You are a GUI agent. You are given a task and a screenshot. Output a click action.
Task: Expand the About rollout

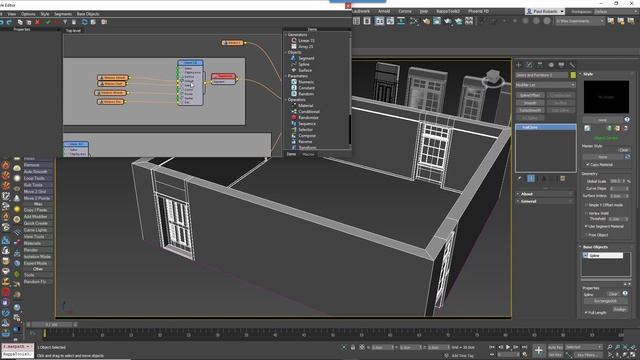545,194
